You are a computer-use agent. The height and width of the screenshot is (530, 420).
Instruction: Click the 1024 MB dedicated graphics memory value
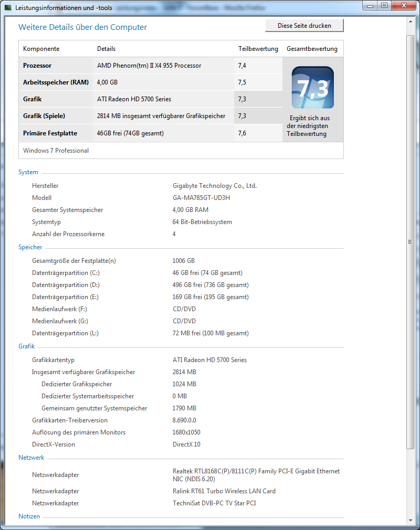pyautogui.click(x=184, y=384)
